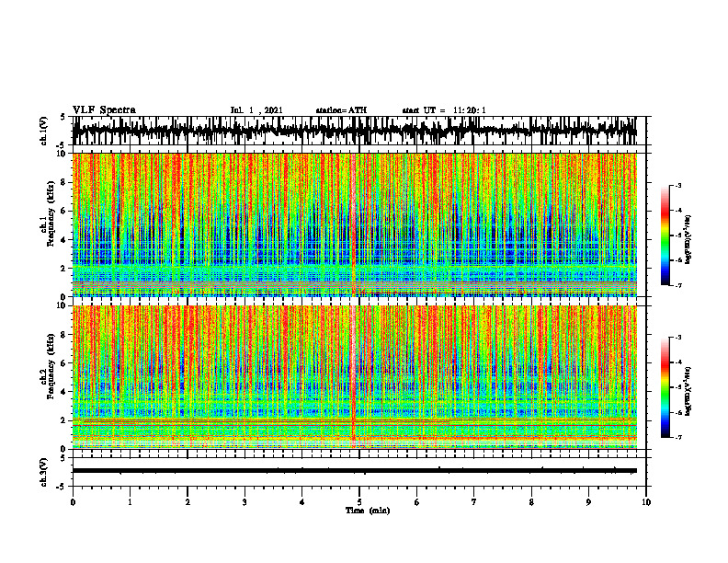The image size is (728, 563).
Task: Click the log(PSD) unit label beside ch.1 colorbar
Action: (688, 240)
